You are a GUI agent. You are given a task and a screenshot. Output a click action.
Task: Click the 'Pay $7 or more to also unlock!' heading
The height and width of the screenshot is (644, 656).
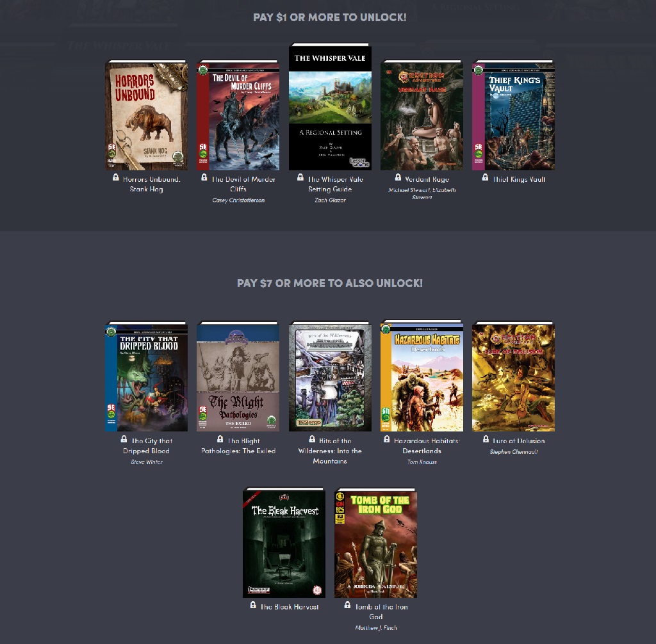pyautogui.click(x=330, y=283)
